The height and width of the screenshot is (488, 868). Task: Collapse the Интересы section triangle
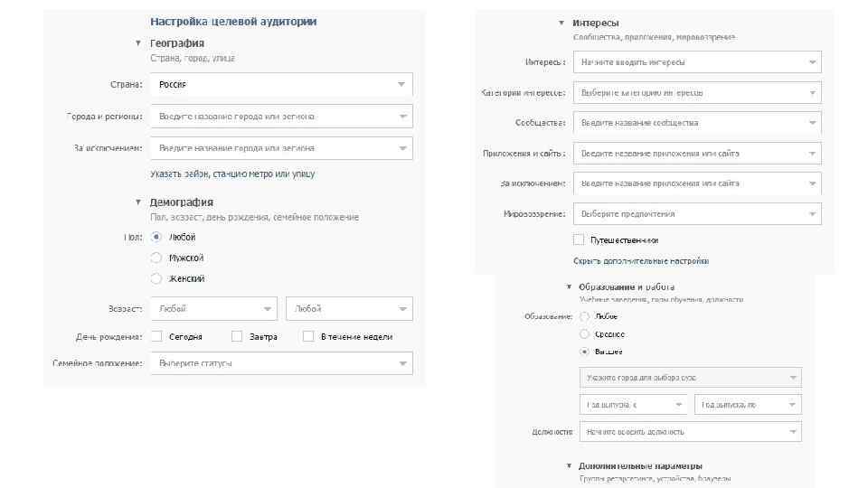(x=561, y=23)
